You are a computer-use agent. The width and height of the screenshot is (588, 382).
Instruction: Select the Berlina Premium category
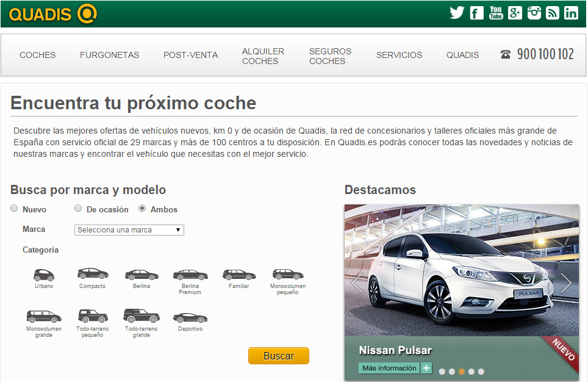coord(190,282)
